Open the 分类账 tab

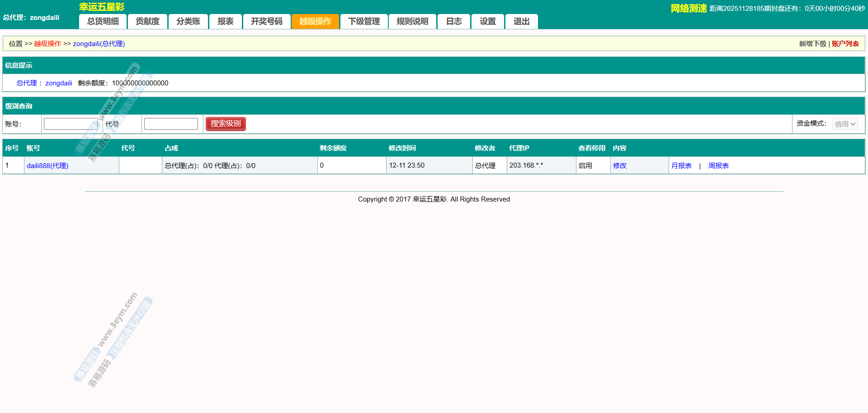pyautogui.click(x=188, y=21)
